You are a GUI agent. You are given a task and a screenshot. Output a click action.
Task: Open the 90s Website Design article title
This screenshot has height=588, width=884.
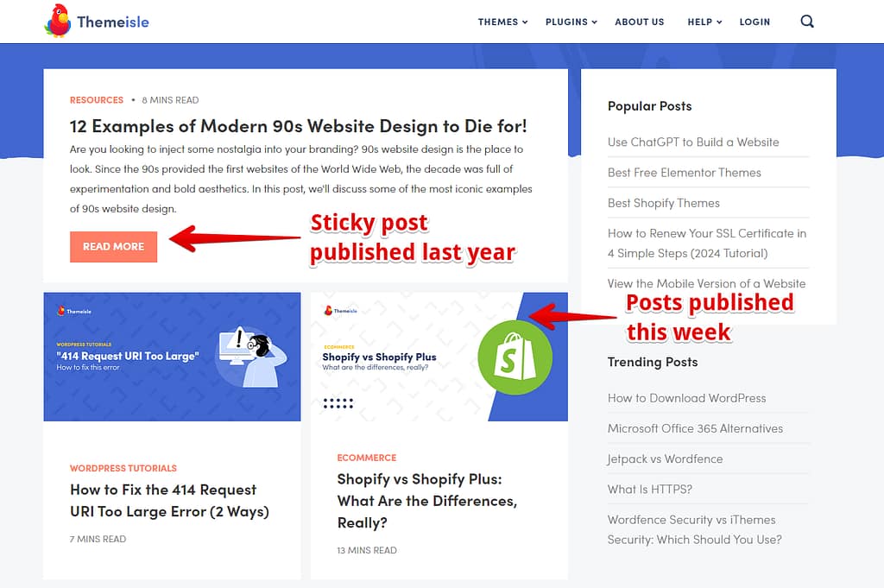point(304,125)
